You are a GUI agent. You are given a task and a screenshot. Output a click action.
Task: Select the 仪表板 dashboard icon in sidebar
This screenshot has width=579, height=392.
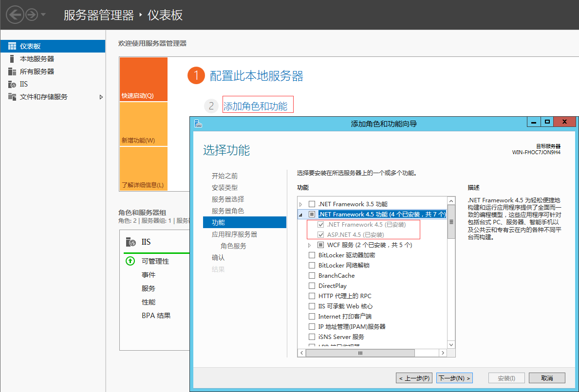pyautogui.click(x=12, y=46)
